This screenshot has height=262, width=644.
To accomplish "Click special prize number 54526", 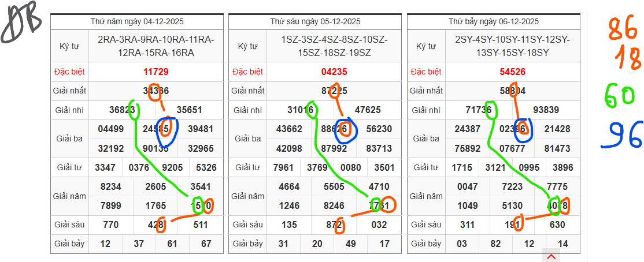I will pos(513,72).
